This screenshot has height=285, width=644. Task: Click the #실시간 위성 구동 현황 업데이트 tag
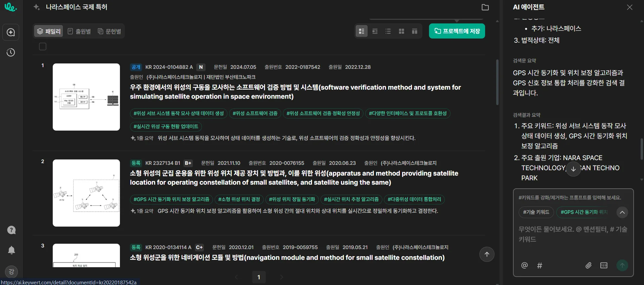pos(166,127)
